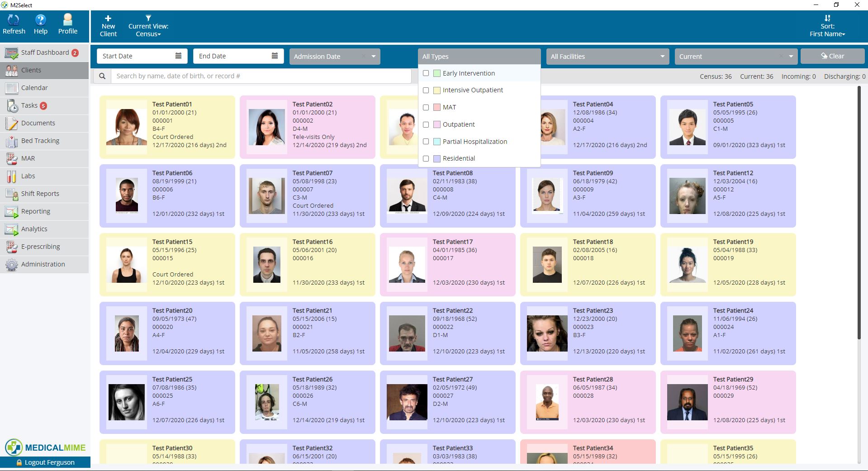Click the Clear button to reset filters
The width and height of the screenshot is (868, 471).
[x=832, y=56]
